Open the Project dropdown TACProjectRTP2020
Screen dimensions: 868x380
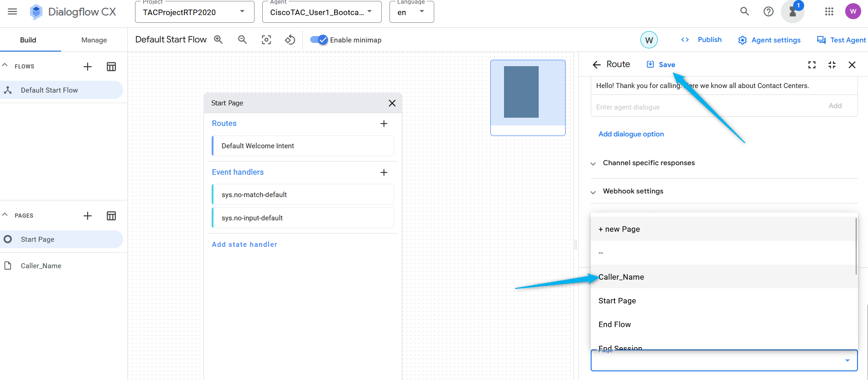pyautogui.click(x=195, y=12)
